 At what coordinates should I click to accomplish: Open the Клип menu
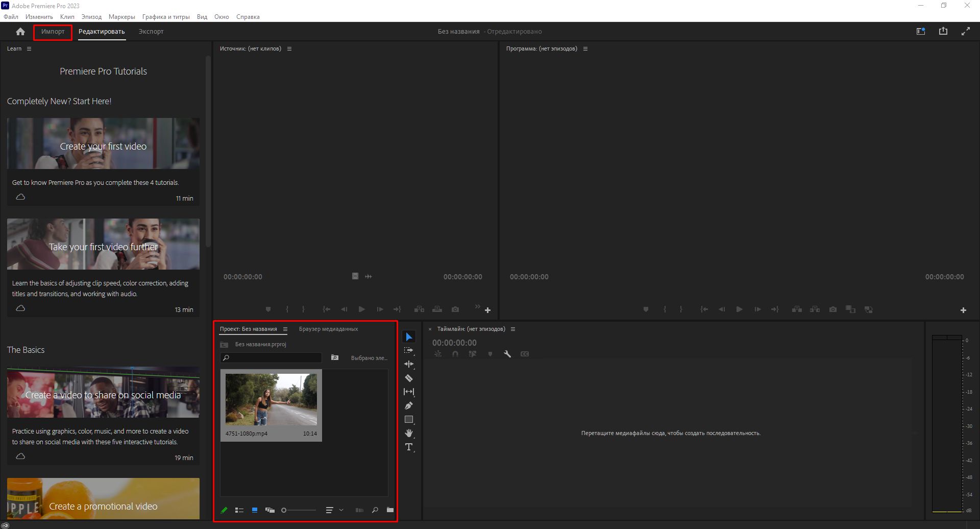[x=67, y=17]
